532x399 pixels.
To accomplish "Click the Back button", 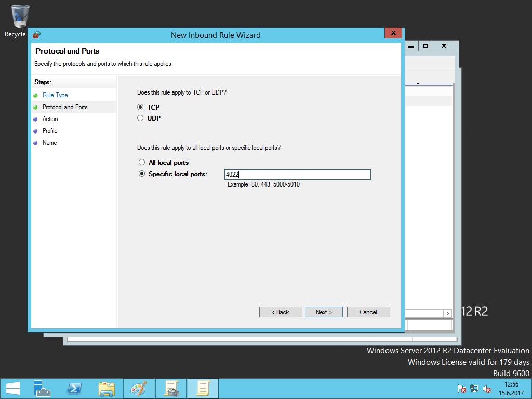I will pyautogui.click(x=281, y=312).
